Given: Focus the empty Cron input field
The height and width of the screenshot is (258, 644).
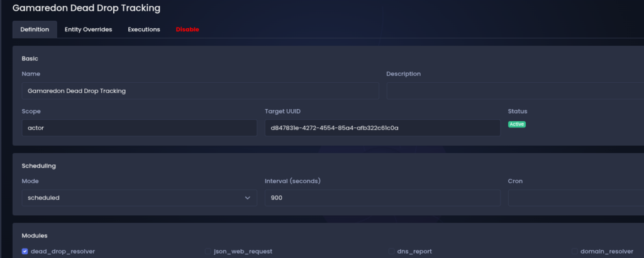Looking at the screenshot, I should click(x=575, y=198).
